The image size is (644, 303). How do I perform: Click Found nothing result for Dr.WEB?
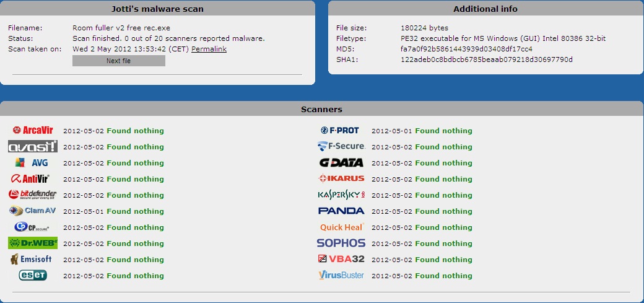[135, 244]
